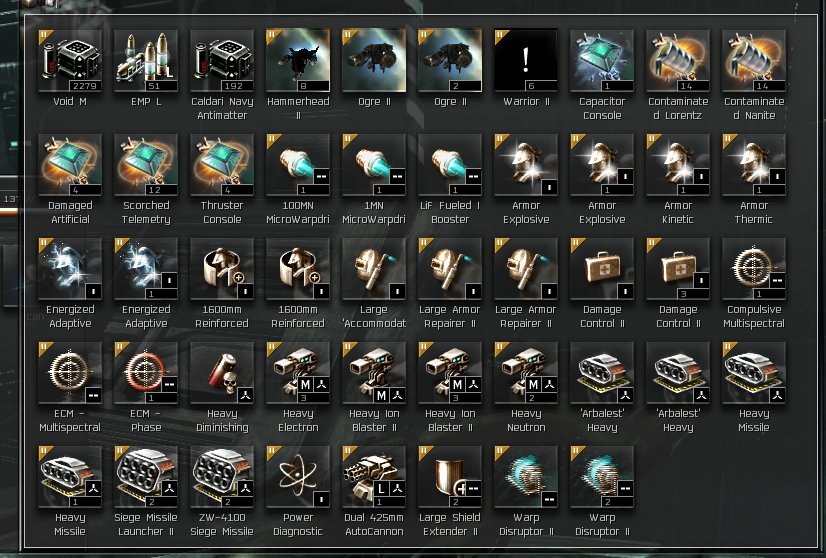Image resolution: width=826 pixels, height=558 pixels.
Task: Click the 'Dual 425mm AutoCannon' name label
Action: click(x=373, y=524)
